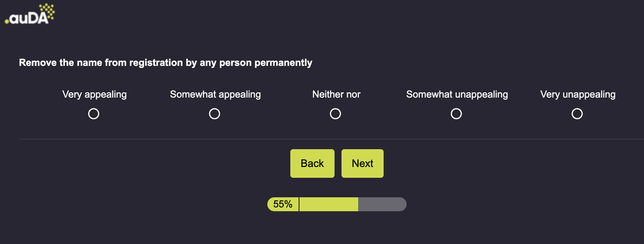The width and height of the screenshot is (644, 244).
Task: Click the horizontal divider line below options
Action: [x=331, y=139]
